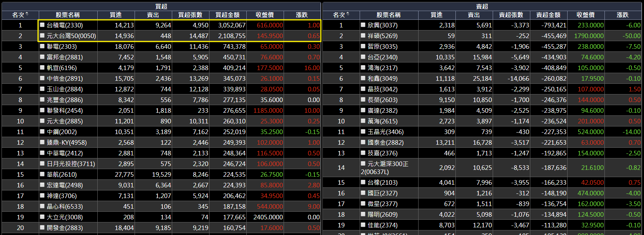644x235 pixels.
Task: Sort by 買進 column in 買超 table
Action: click(116, 14)
